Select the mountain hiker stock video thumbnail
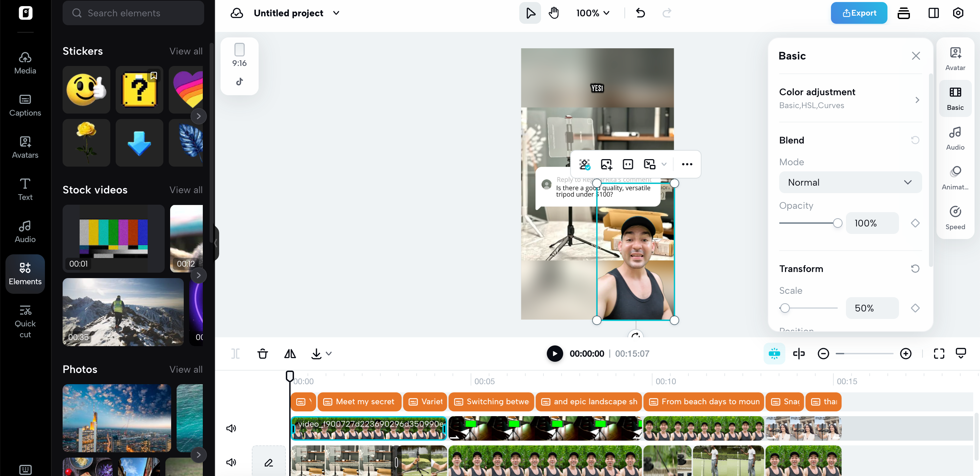The width and height of the screenshot is (980, 476). coord(122,312)
